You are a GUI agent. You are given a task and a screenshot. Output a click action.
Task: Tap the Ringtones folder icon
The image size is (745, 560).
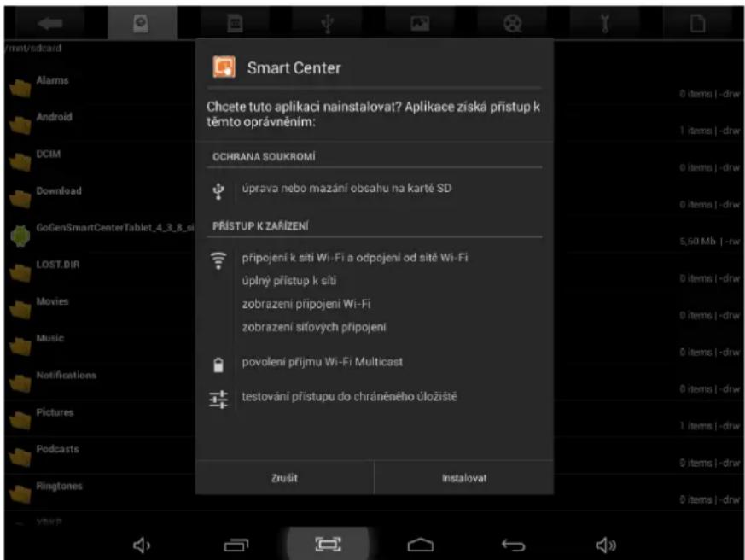point(20,494)
